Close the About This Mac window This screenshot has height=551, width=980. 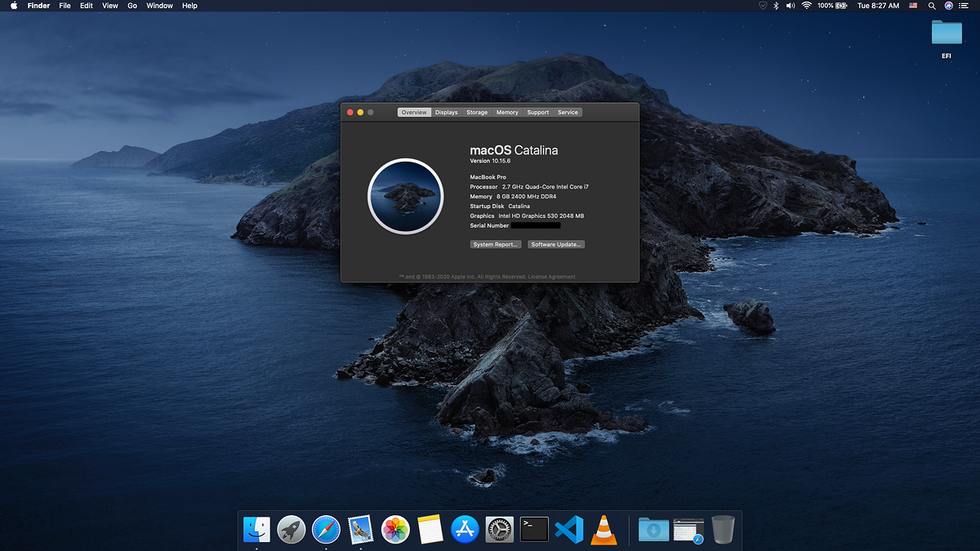(x=350, y=112)
